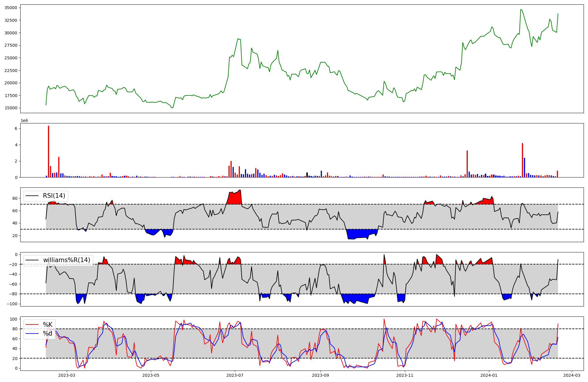Click the -100 tick on Williams %R axis
The image size is (588, 382).
12,304
